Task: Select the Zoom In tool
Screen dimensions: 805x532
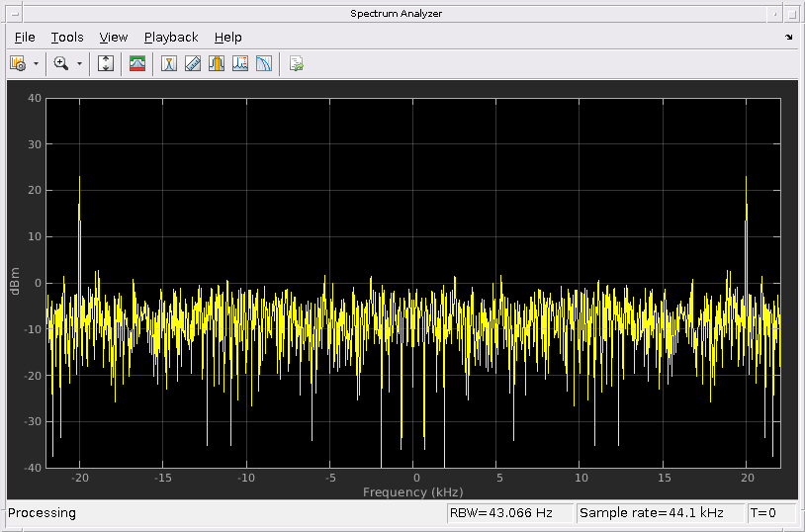Action: (x=61, y=64)
